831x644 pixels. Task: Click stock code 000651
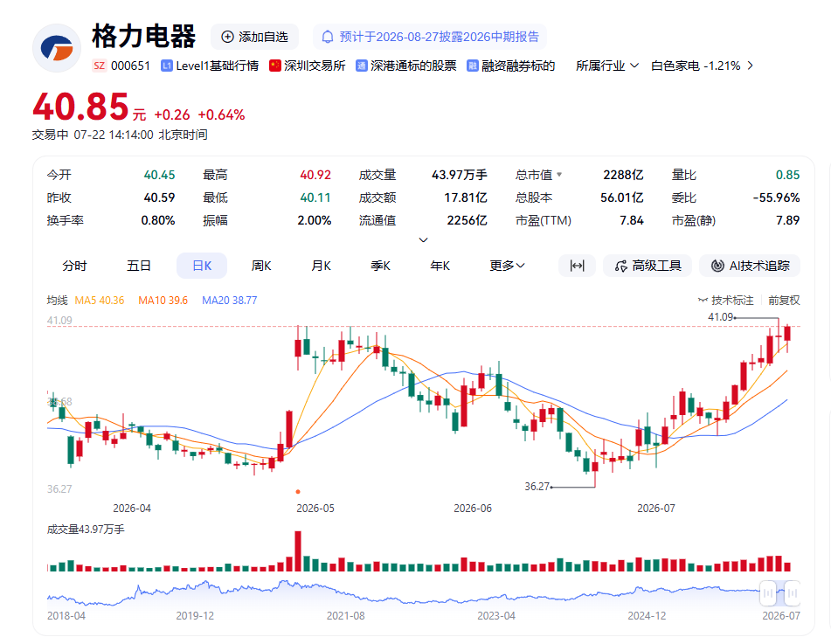click(130, 66)
